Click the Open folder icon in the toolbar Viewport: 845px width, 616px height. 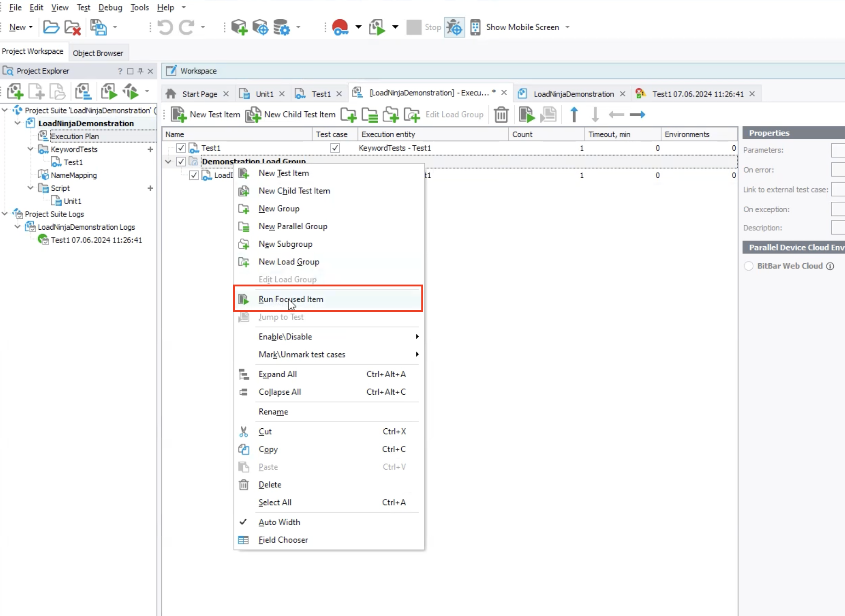pyautogui.click(x=51, y=27)
